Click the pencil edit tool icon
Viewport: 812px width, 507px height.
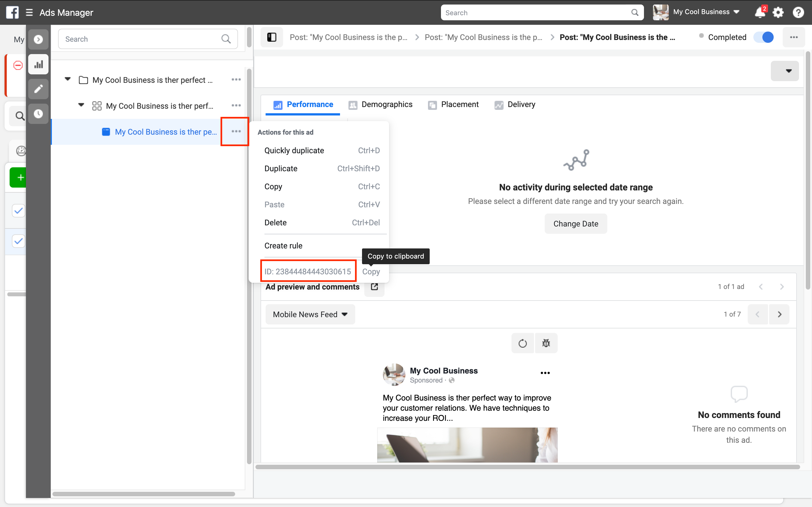tap(37, 89)
